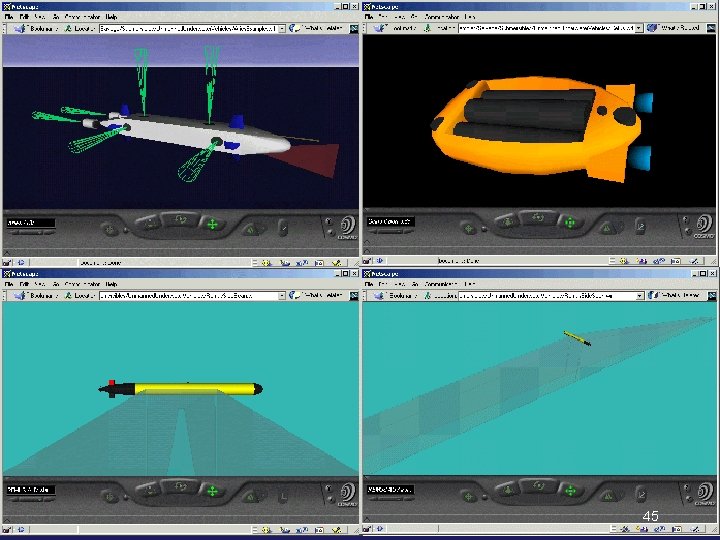Select Pan tool in white AUV window
The width and height of the screenshot is (720, 540).
212,225
